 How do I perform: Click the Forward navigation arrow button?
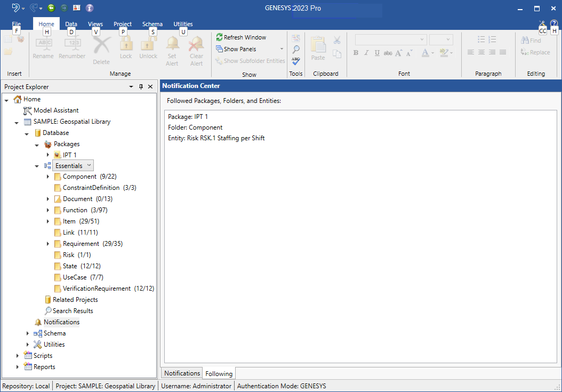click(64, 7)
